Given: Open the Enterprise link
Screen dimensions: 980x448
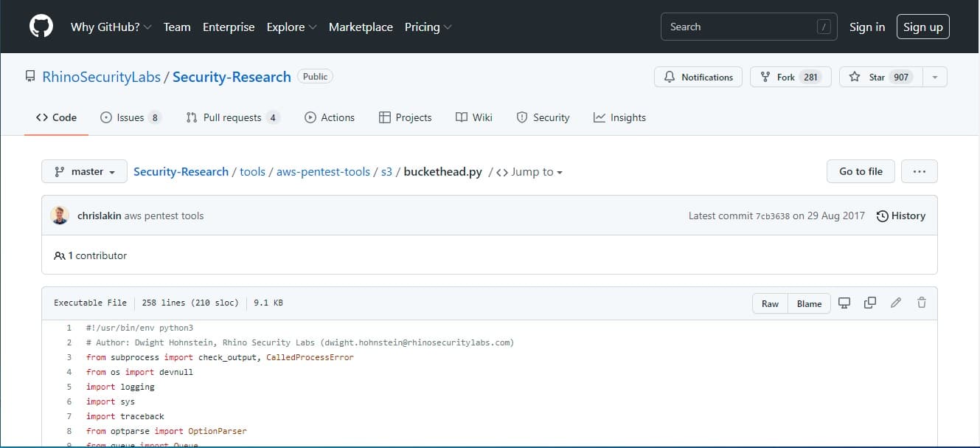Looking at the screenshot, I should pos(229,27).
